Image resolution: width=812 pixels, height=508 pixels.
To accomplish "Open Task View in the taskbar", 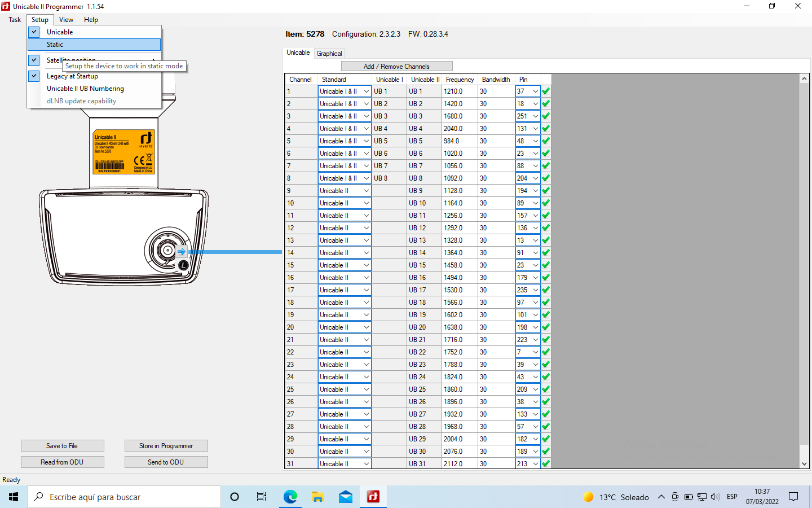I will pyautogui.click(x=262, y=497).
